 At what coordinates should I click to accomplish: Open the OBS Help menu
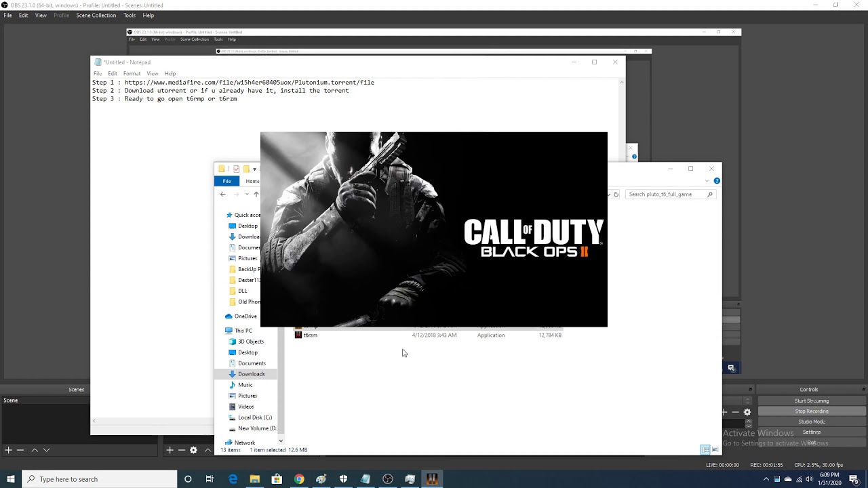tap(149, 15)
